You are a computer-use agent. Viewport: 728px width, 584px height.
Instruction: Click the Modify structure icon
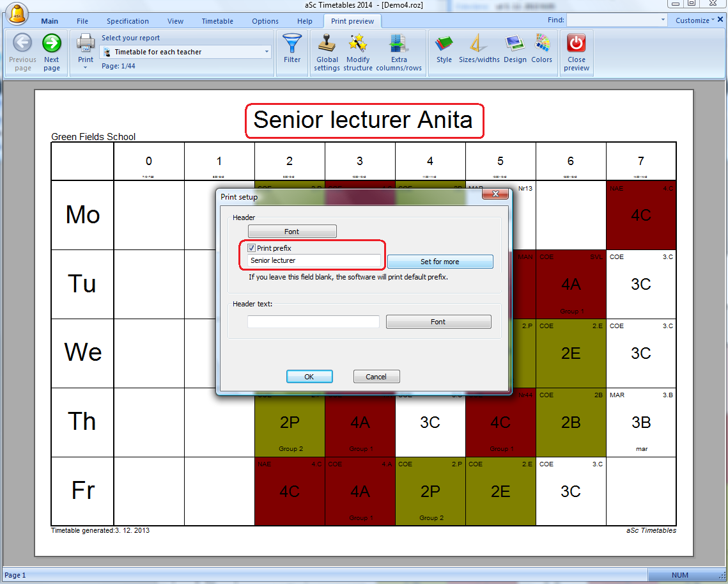click(357, 44)
